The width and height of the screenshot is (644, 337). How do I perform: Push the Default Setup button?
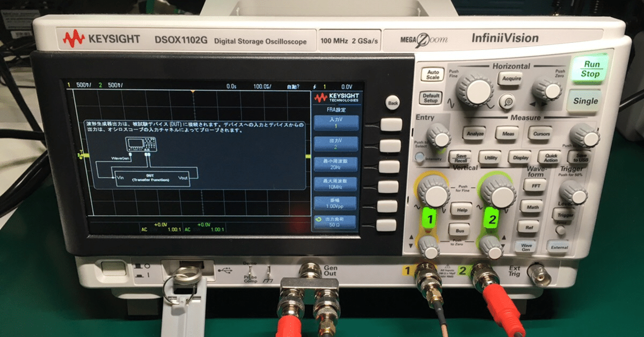click(430, 98)
